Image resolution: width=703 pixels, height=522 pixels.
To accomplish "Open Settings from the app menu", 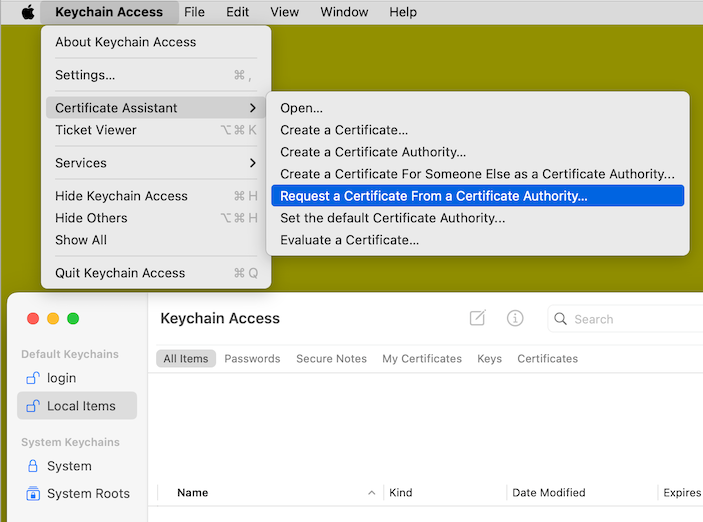I will 85,75.
